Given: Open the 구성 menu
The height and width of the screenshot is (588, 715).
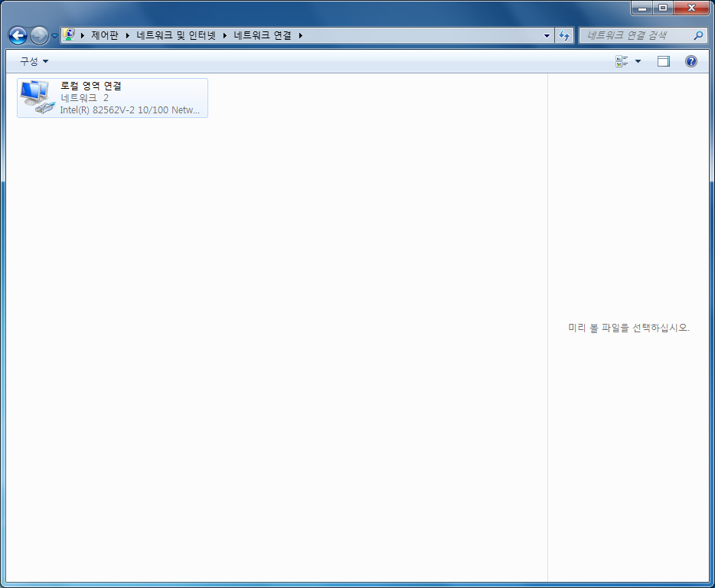Looking at the screenshot, I should click(34, 61).
